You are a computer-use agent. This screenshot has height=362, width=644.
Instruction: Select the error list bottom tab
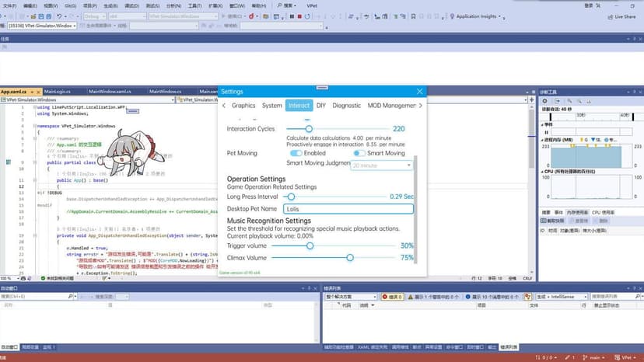(x=509, y=347)
